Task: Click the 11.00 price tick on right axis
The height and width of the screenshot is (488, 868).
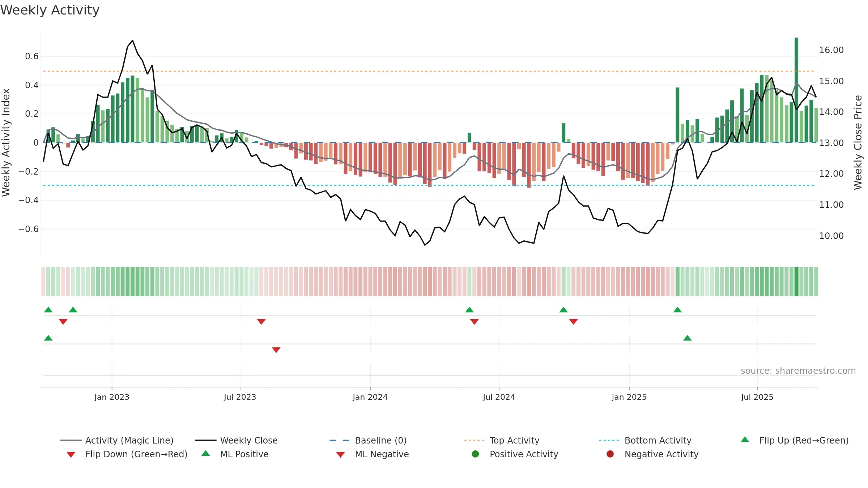Action: (831, 205)
